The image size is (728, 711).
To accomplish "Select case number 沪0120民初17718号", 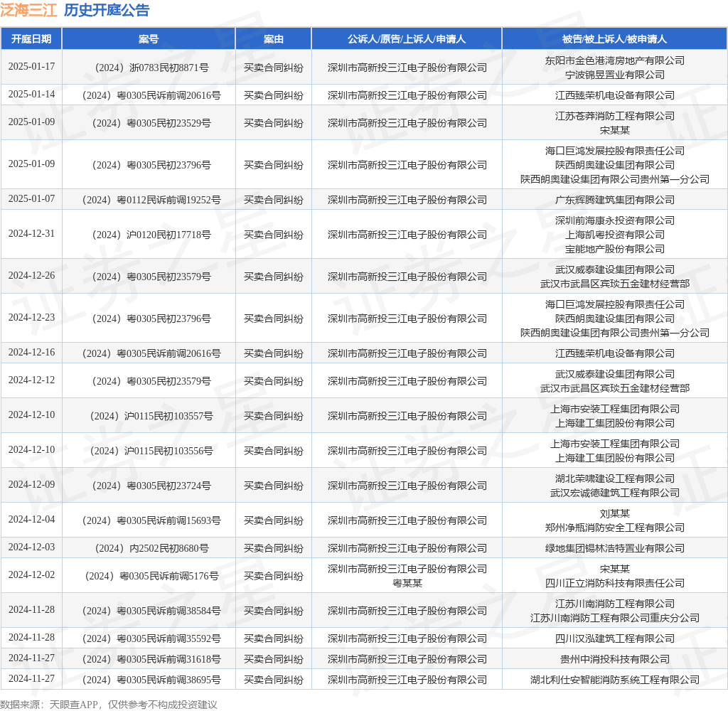I will click(x=168, y=235).
